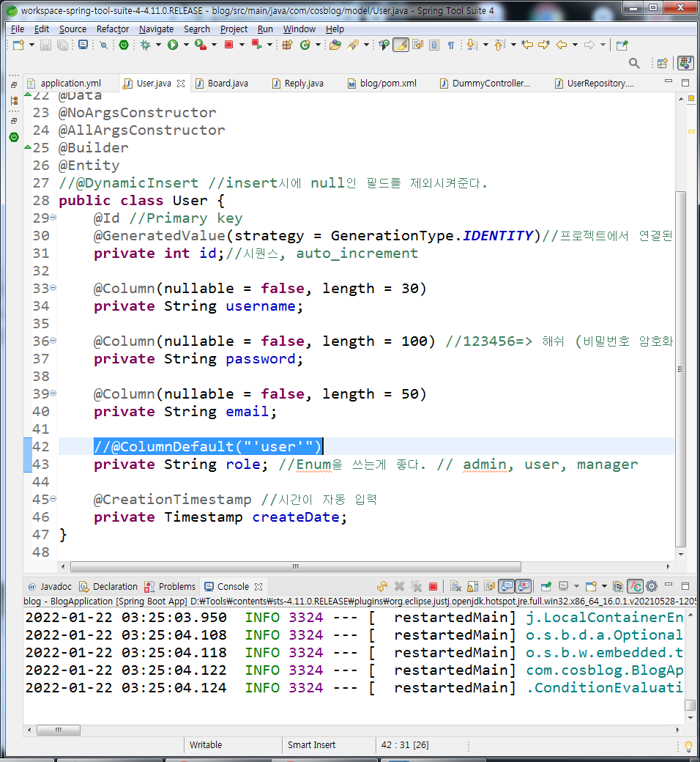Minimize the Console view panel
Viewport: 700px width, 762px height.
point(669,585)
